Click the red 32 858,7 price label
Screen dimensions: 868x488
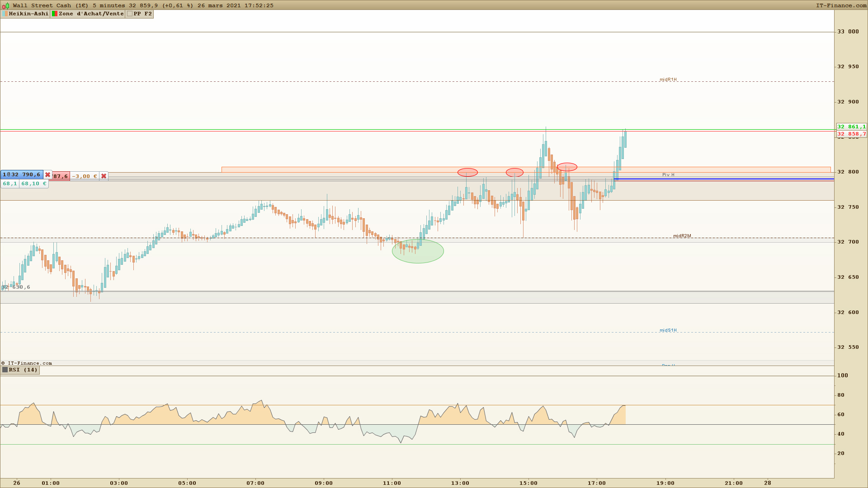(x=851, y=134)
